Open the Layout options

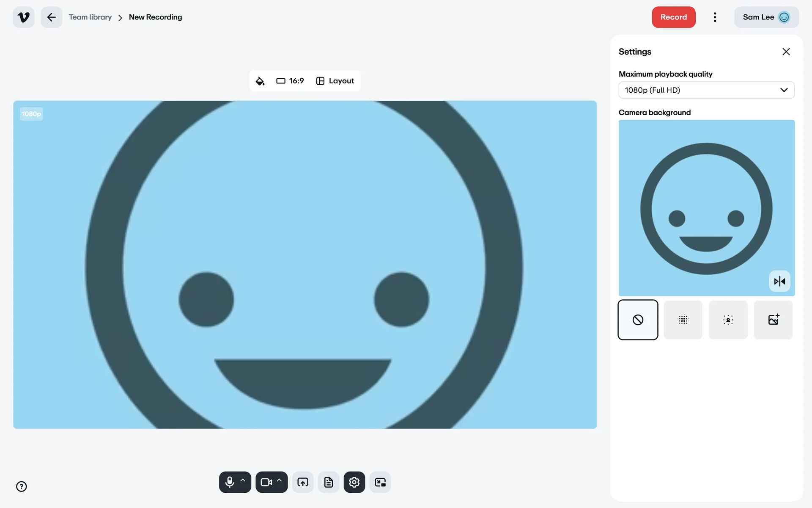[335, 81]
